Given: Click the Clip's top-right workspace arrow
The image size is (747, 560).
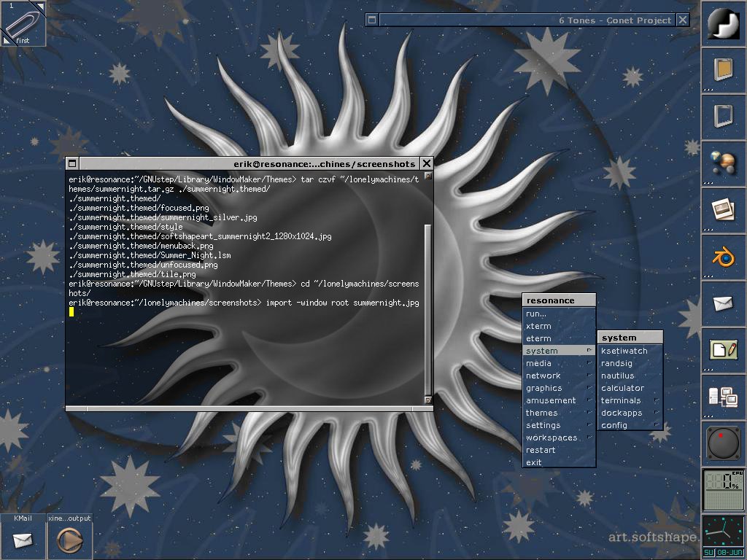Looking at the screenshot, I should [x=41, y=6].
